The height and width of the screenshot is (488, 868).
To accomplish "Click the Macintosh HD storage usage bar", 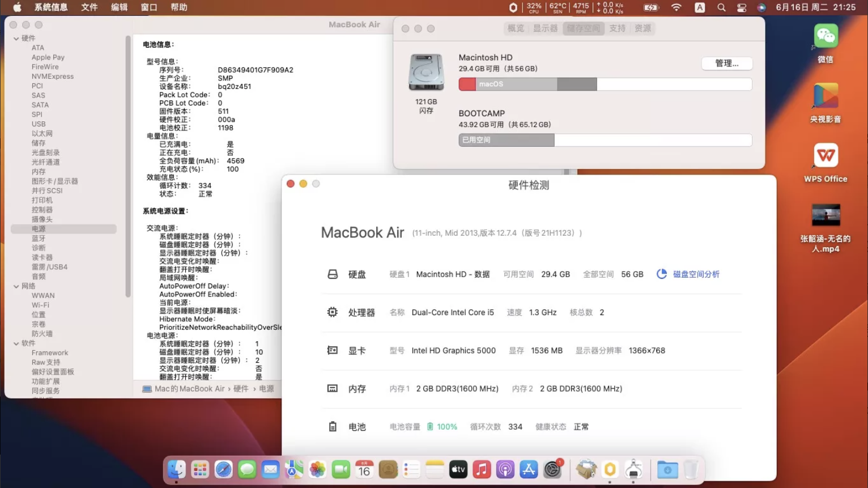I will (x=605, y=84).
